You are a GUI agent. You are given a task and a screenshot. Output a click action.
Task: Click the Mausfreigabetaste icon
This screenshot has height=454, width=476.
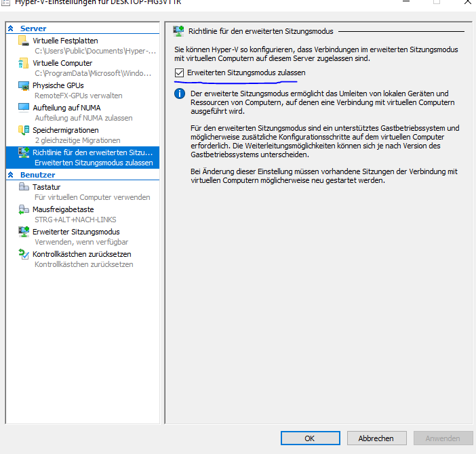click(23, 209)
